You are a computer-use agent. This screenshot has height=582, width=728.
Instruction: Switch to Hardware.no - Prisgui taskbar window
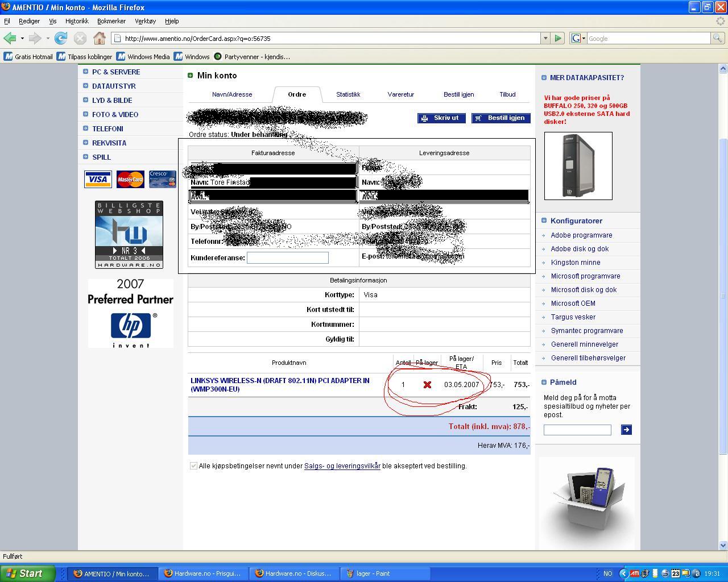click(x=203, y=573)
